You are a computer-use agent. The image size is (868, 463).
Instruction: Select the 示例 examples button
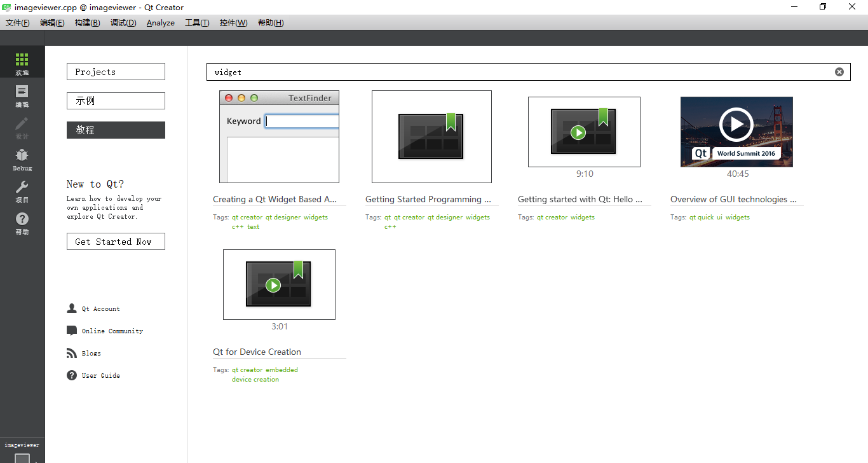116,100
